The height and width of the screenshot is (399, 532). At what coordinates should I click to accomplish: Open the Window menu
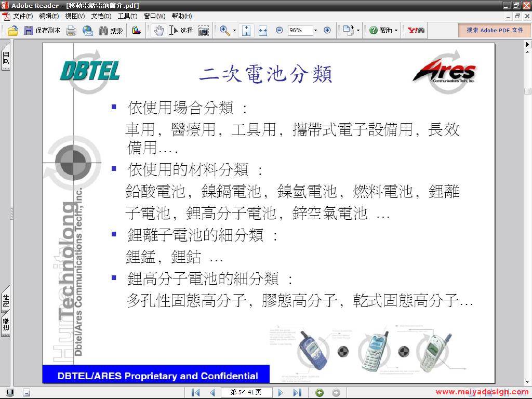154,16
